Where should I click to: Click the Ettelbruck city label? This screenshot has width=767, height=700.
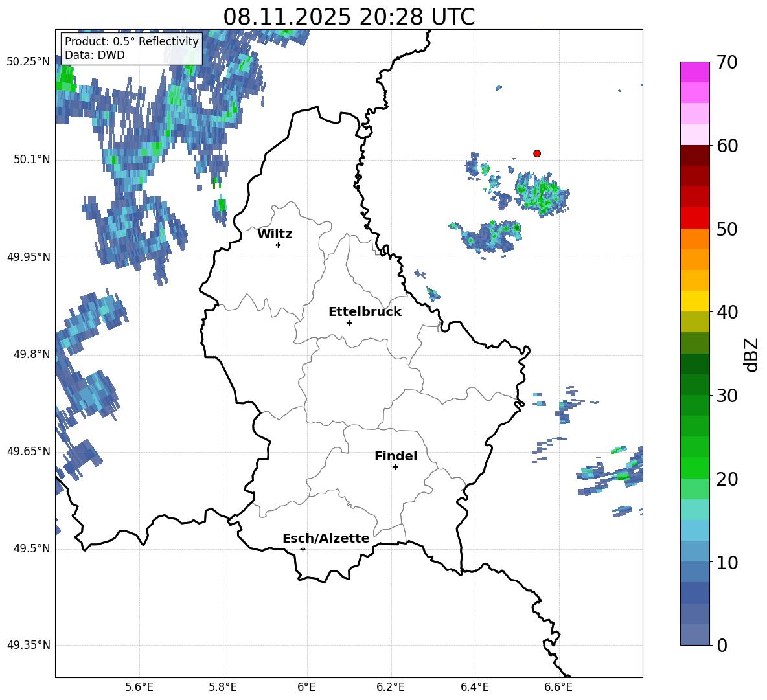coord(365,312)
